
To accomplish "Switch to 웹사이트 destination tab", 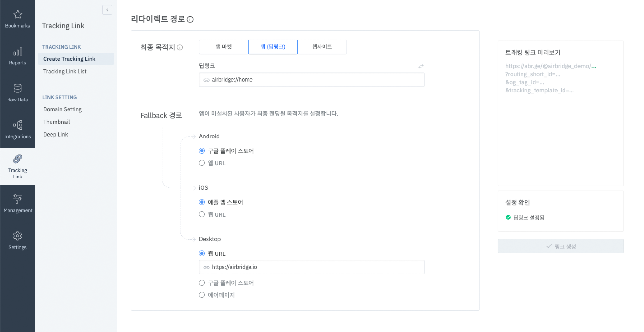I will tap(322, 47).
